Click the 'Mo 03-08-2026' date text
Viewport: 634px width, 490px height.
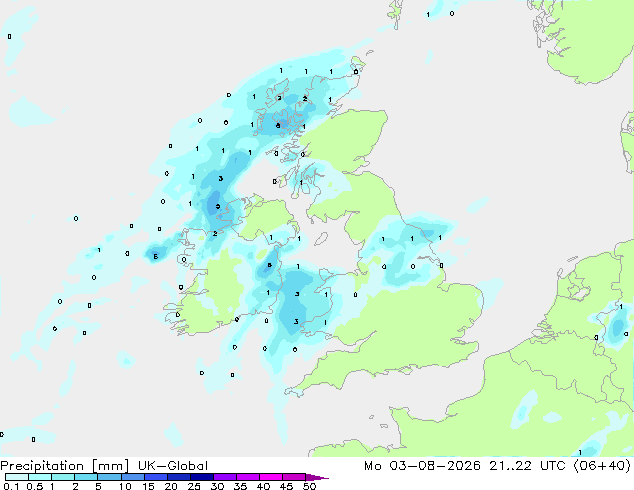click(x=422, y=466)
